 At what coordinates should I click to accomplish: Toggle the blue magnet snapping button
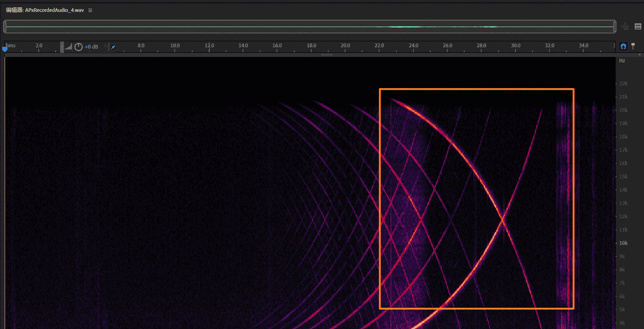[623, 46]
